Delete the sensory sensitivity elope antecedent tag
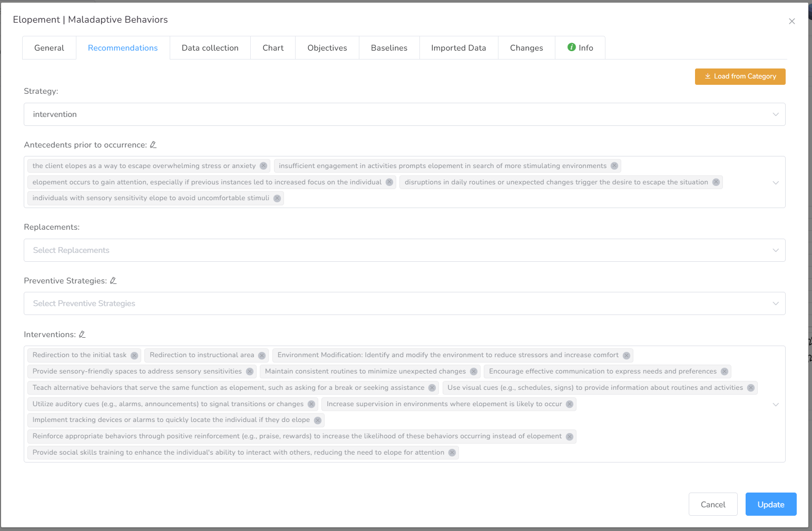 click(277, 199)
